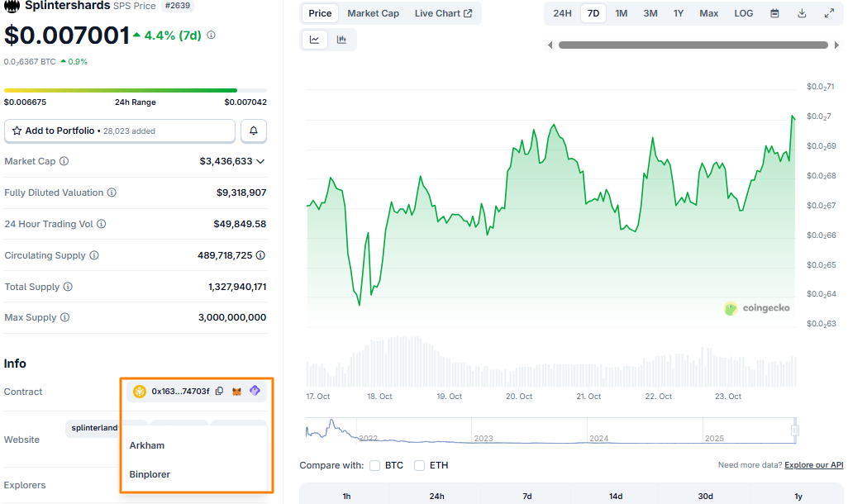Expand chart to fullscreen

click(x=829, y=13)
